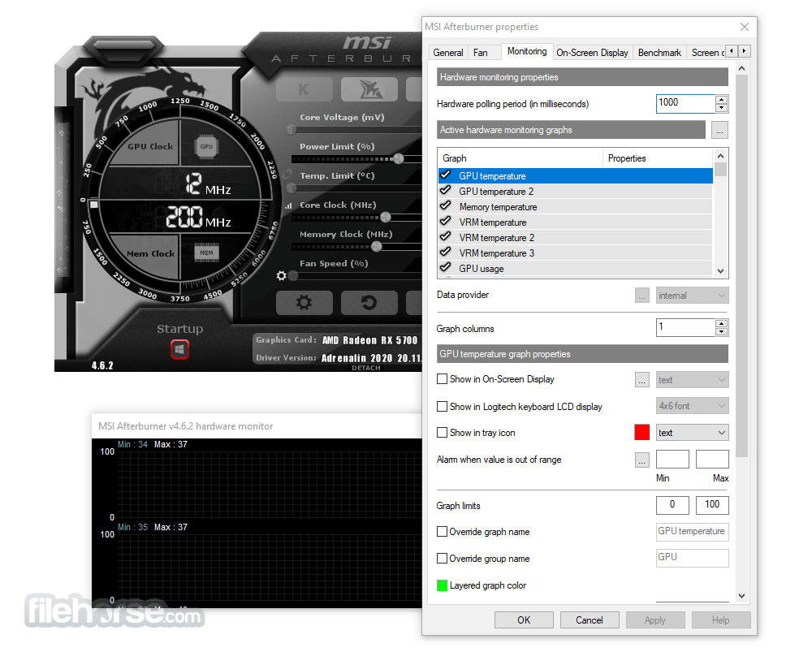The width and height of the screenshot is (812, 652).
Task: Click DETACH below the Afterburner info panel
Action: tap(365, 368)
